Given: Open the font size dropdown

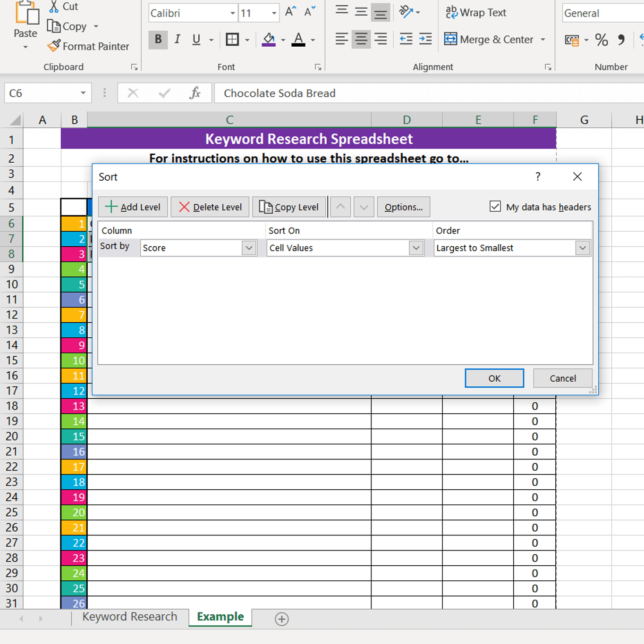Looking at the screenshot, I should pos(274,13).
